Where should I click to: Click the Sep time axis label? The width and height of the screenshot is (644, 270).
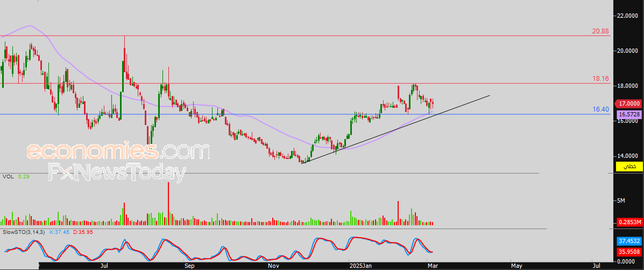click(189, 266)
